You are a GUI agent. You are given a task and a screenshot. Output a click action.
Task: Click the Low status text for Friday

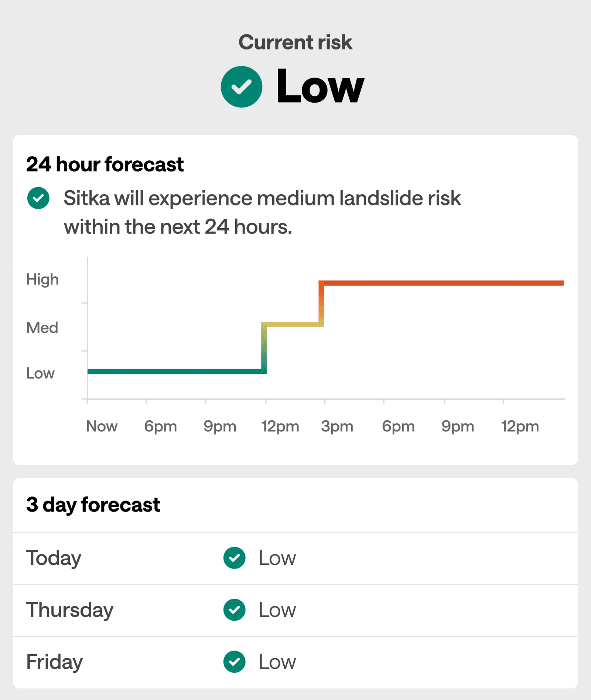277,662
